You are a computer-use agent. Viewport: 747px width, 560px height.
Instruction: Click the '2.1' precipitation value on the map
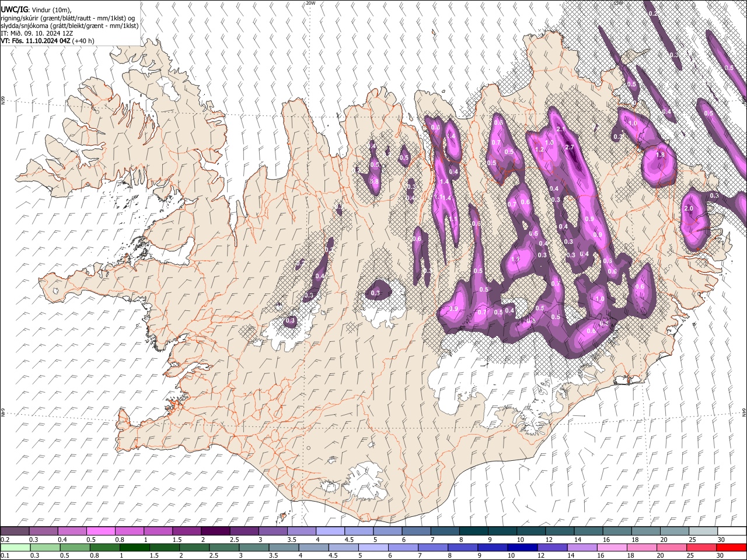[x=561, y=129]
